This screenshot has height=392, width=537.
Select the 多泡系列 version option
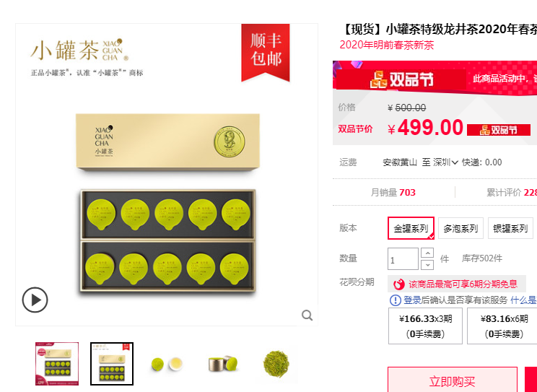[x=460, y=228]
